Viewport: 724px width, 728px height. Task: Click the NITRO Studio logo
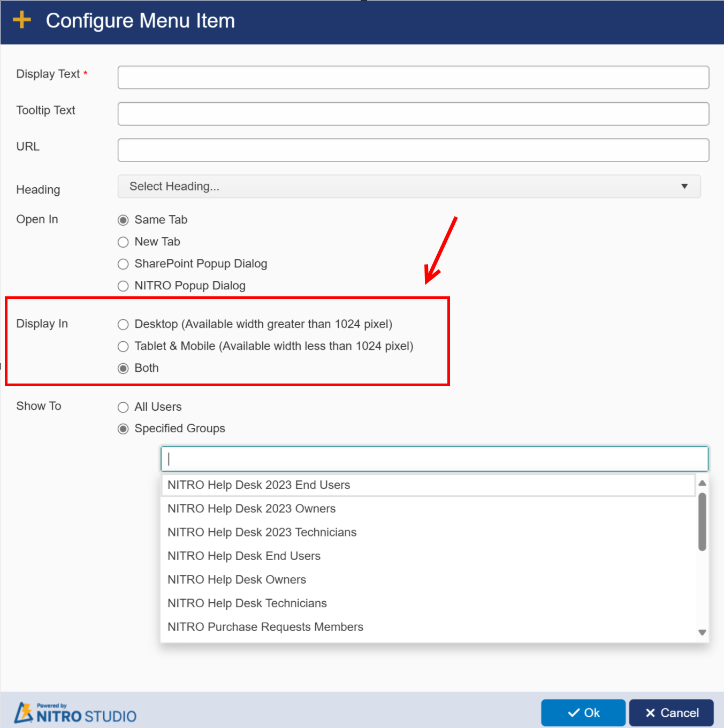tap(75, 713)
